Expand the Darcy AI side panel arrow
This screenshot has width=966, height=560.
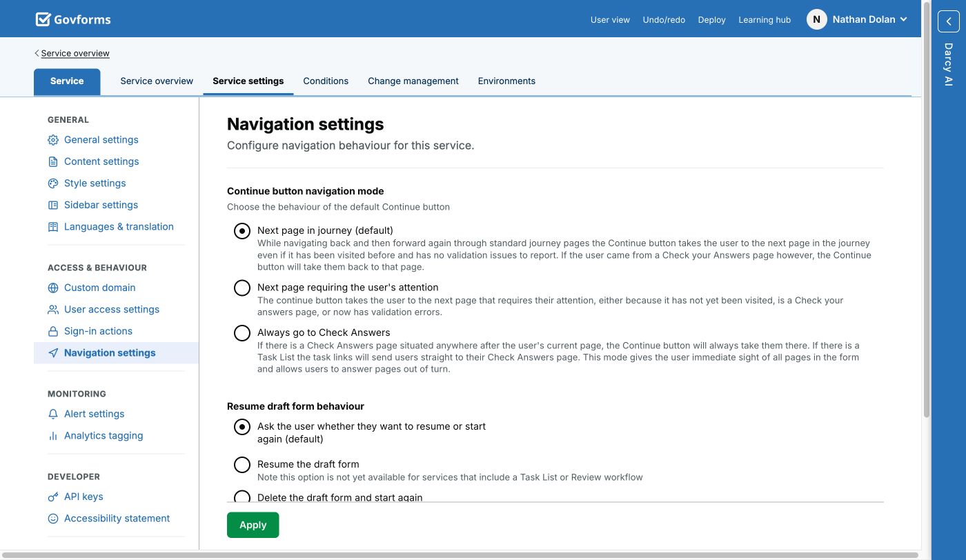point(949,21)
